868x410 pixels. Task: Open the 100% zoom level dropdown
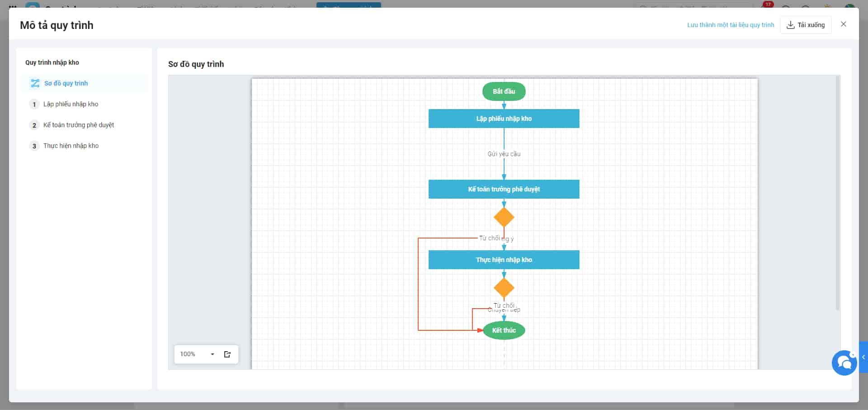point(198,354)
